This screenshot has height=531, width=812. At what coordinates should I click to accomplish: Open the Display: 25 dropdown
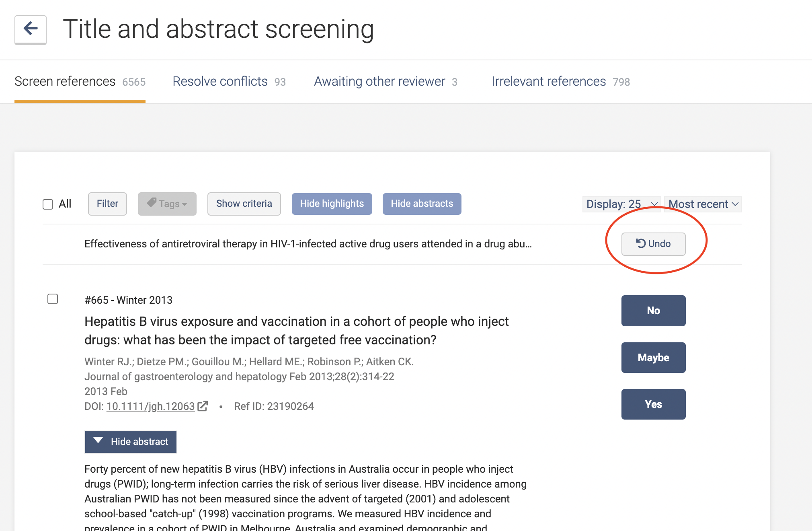[621, 204]
